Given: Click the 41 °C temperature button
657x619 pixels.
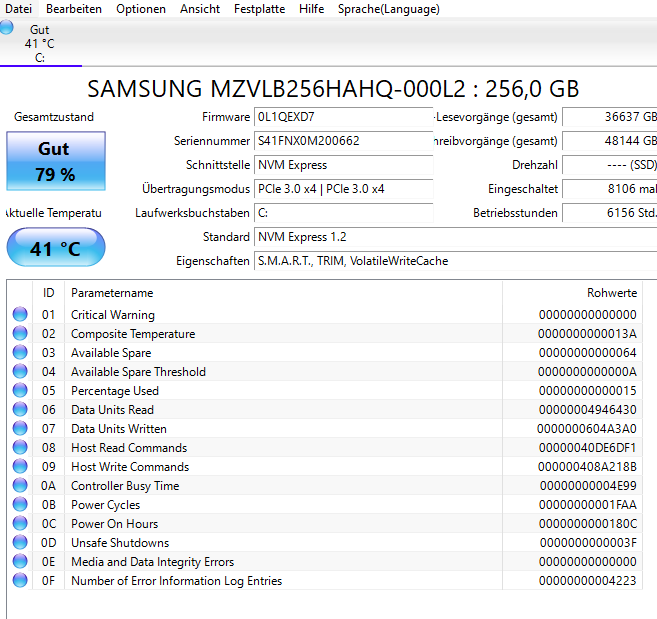Looking at the screenshot, I should 56,248.
